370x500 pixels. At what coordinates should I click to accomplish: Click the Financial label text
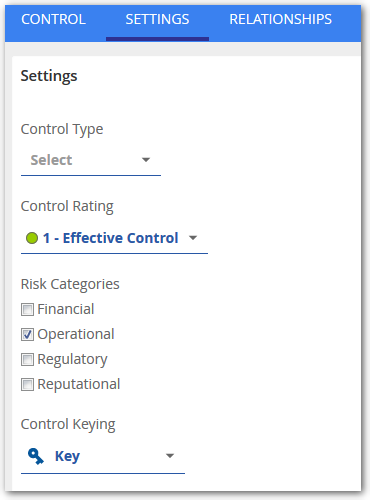click(x=66, y=309)
